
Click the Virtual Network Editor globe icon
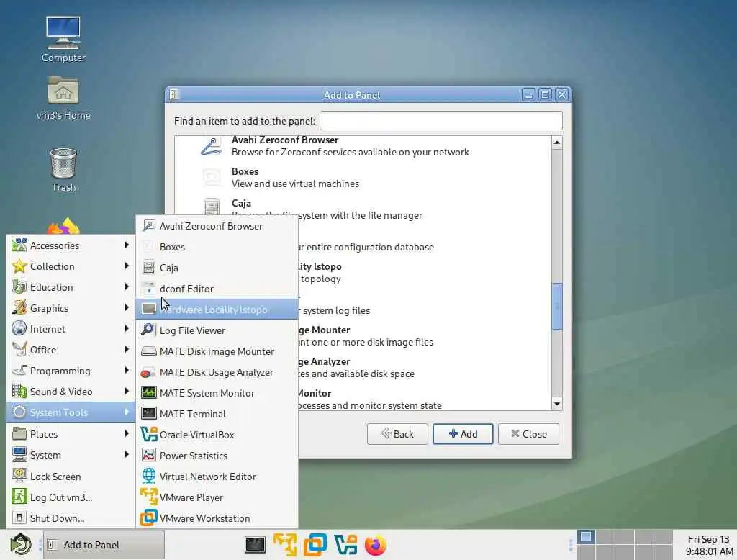coord(148,476)
